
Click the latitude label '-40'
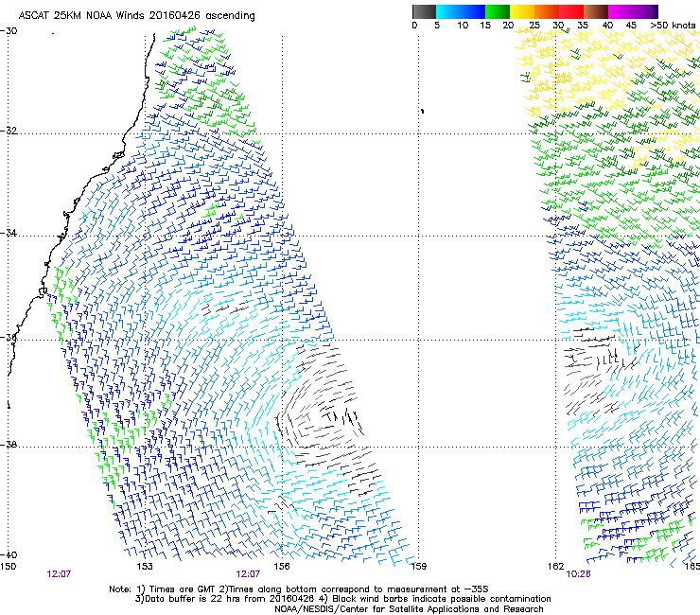9,554
